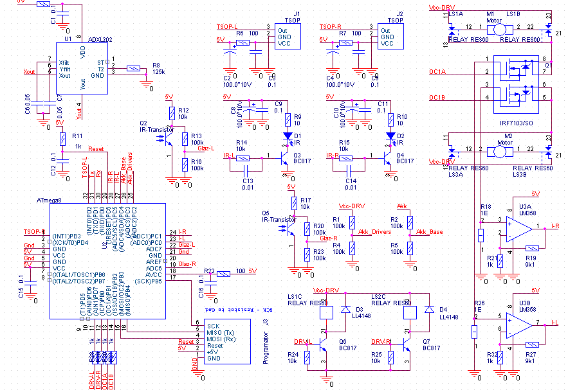568x392 pixels.
Task: Select the D1 IR LED diode
Action: tap(288, 136)
